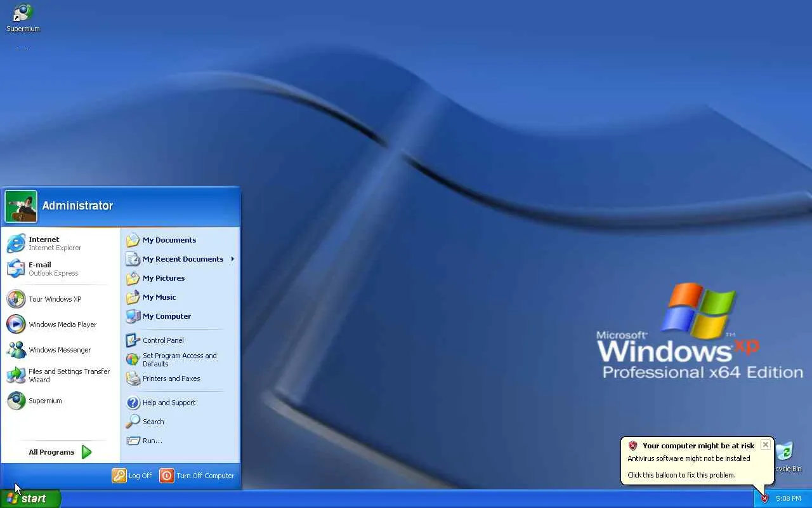812x508 pixels.
Task: Open the My Computer menu entry
Action: tap(167, 316)
